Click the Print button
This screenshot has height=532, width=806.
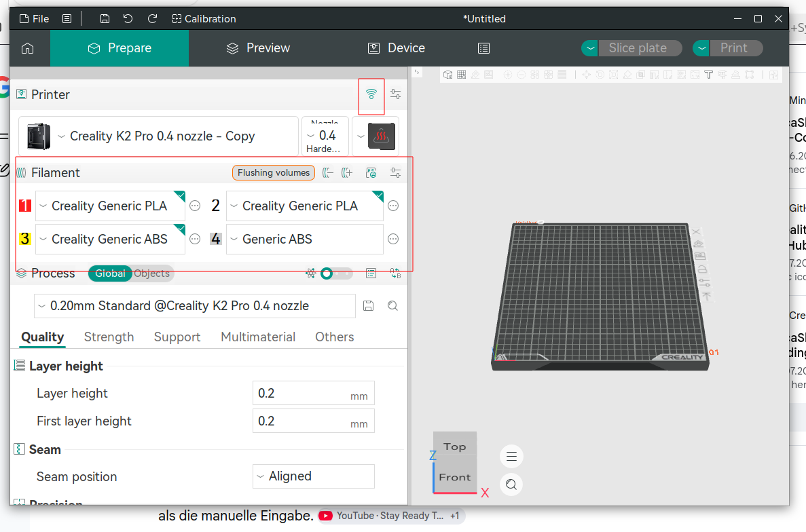(x=735, y=48)
